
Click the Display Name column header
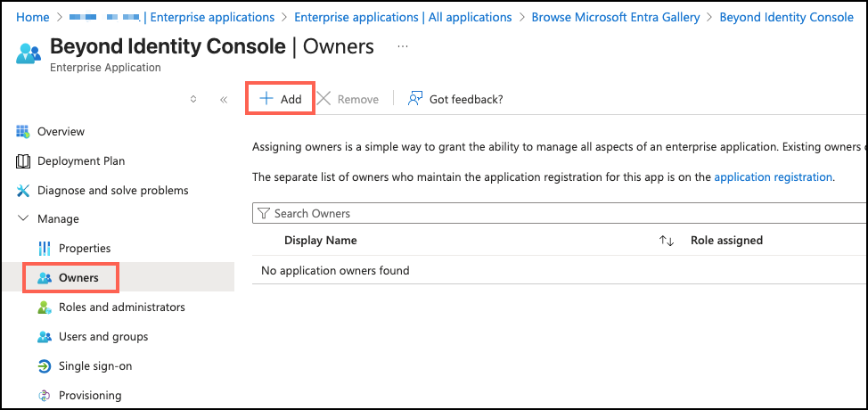pyautogui.click(x=321, y=240)
